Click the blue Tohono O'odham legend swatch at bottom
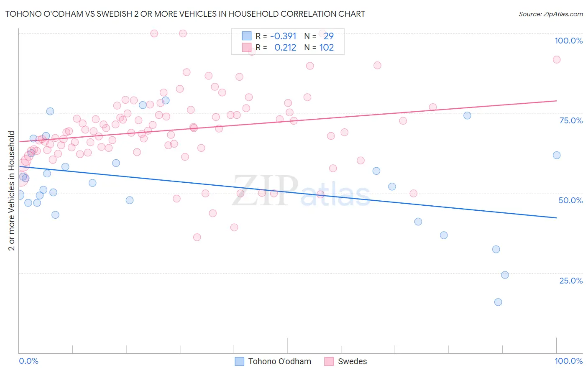Screen dimensions: 588x373 coord(239,361)
